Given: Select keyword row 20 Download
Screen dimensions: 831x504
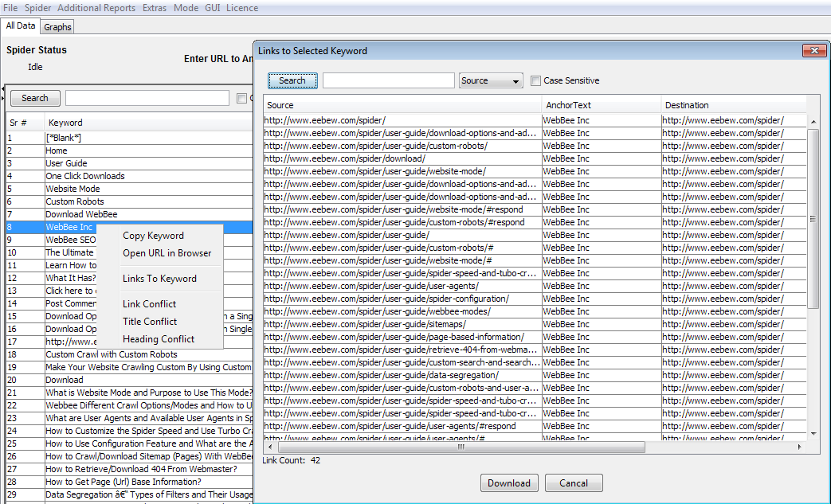Looking at the screenshot, I should 129,380.
